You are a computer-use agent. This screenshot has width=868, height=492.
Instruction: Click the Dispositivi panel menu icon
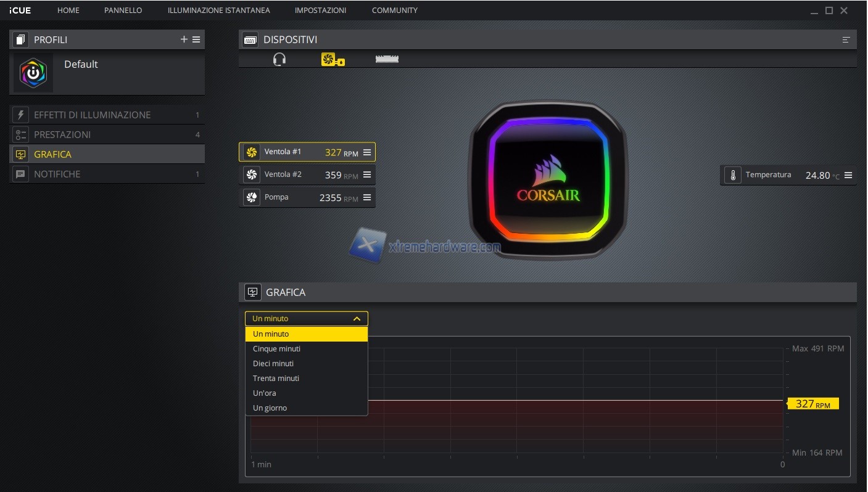(846, 40)
